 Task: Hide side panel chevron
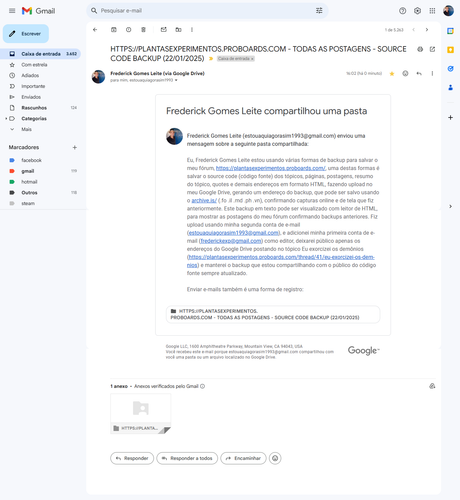point(450,207)
